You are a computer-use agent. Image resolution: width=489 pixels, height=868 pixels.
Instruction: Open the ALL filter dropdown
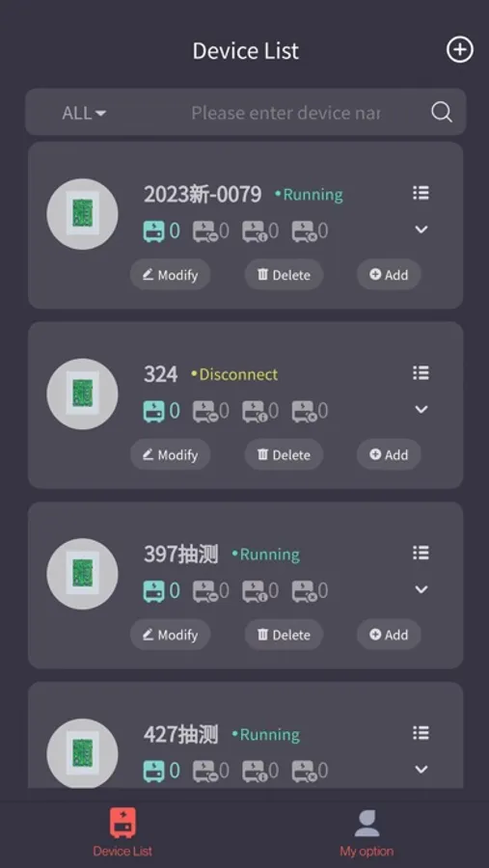84,113
